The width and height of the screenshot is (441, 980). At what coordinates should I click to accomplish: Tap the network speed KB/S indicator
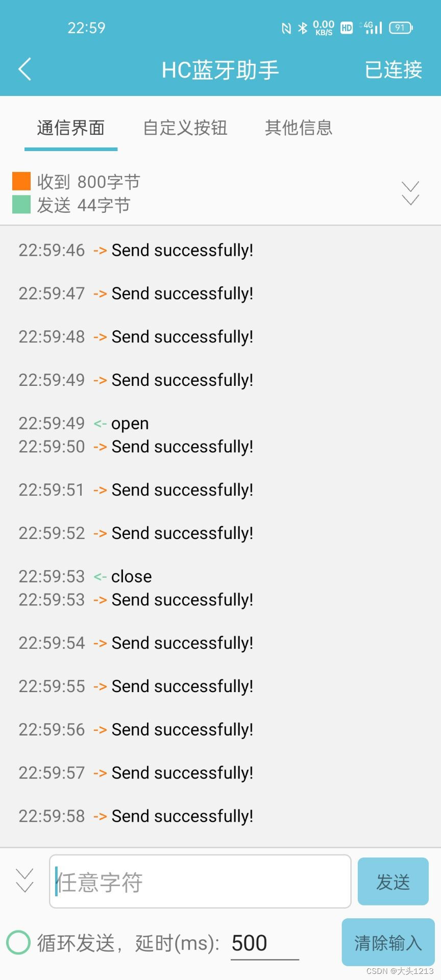pyautogui.click(x=324, y=28)
